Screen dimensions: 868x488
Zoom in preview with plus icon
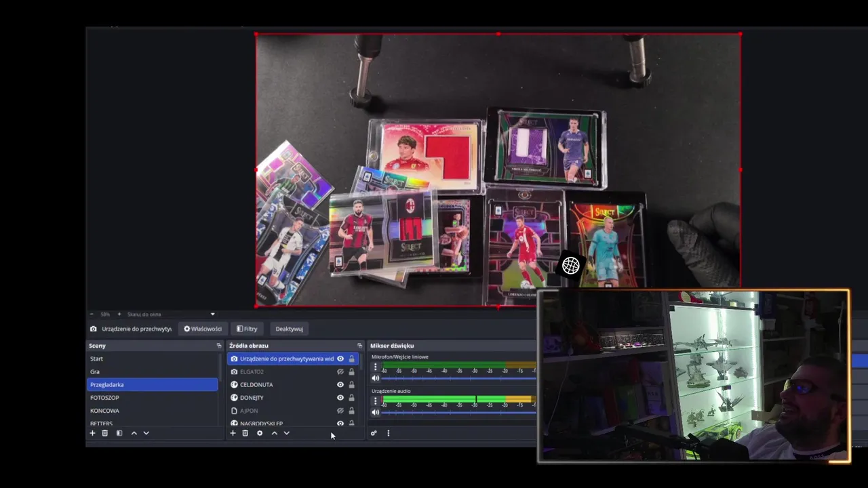[x=119, y=314]
